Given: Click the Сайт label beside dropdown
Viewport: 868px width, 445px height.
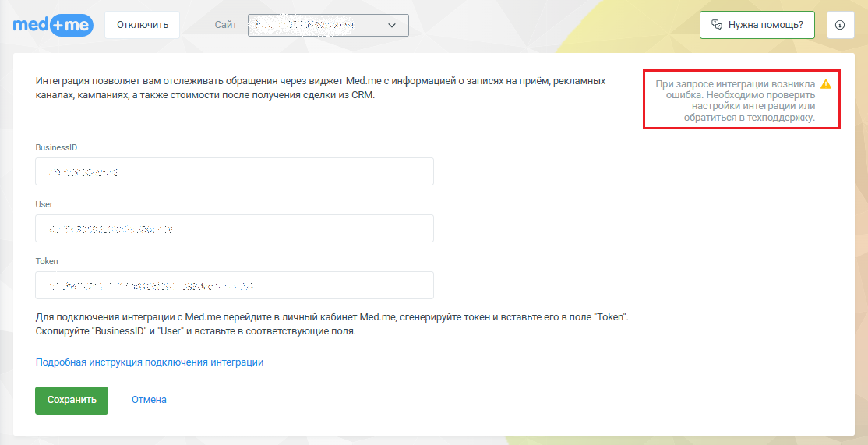Looking at the screenshot, I should click(x=226, y=25).
